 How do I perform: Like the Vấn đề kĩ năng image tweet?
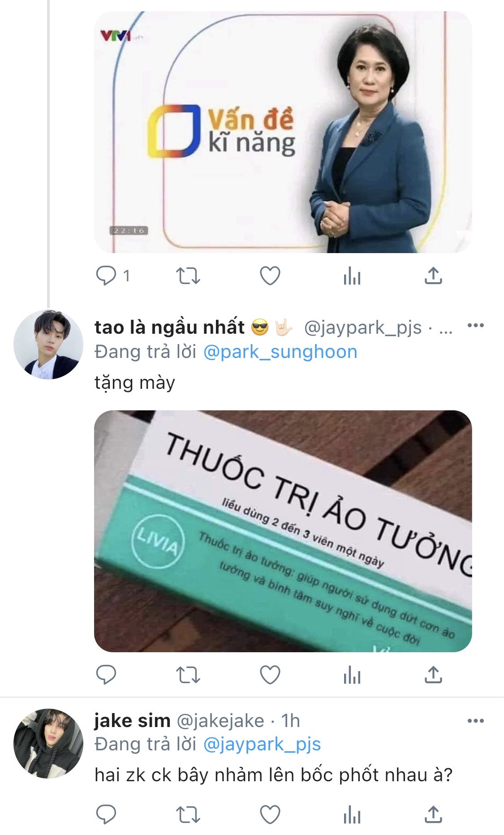pyautogui.click(x=270, y=276)
